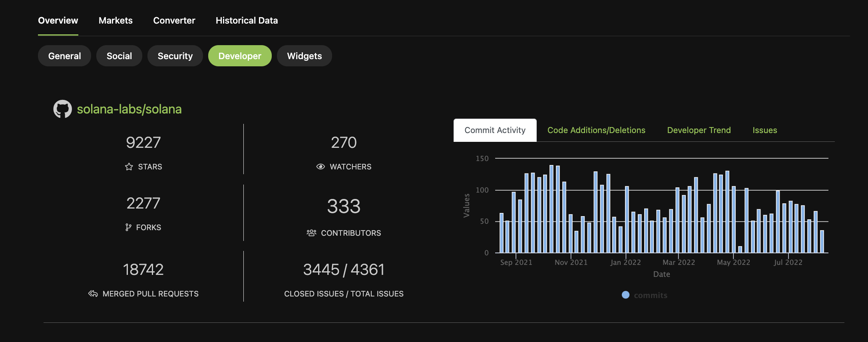This screenshot has width=868, height=342.
Task: Click the CLOSED ISSUES / TOTAL ISSUES label
Action: click(344, 294)
